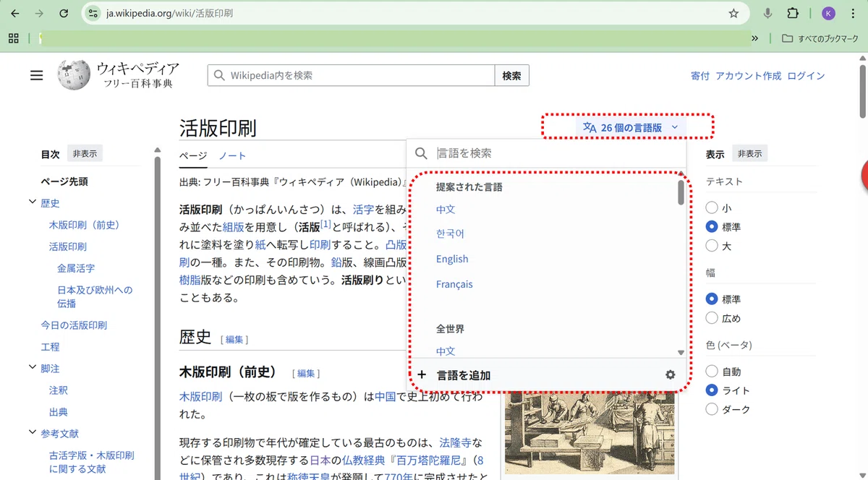
Task: Click the language list scrollbar thumb
Action: (681, 192)
